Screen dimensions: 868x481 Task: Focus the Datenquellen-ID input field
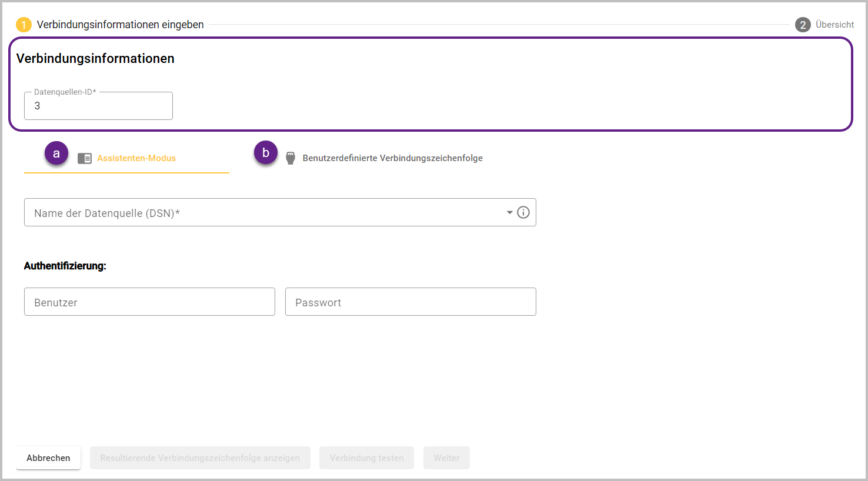click(98, 106)
